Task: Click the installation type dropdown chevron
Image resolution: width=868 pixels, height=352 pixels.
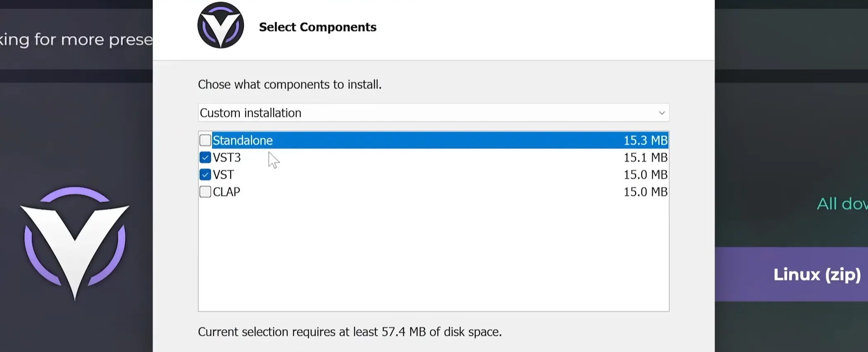Action: [x=661, y=113]
